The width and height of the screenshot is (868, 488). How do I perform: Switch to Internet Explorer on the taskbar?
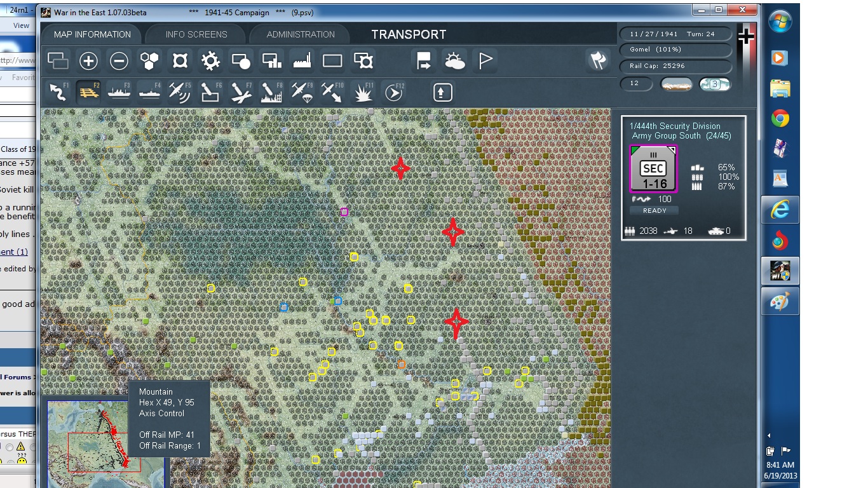click(x=780, y=210)
